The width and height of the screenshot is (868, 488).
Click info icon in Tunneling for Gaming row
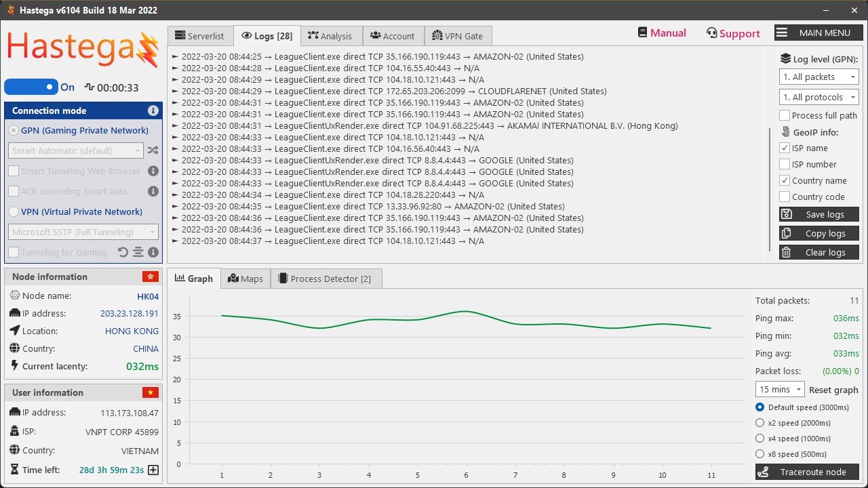[153, 252]
